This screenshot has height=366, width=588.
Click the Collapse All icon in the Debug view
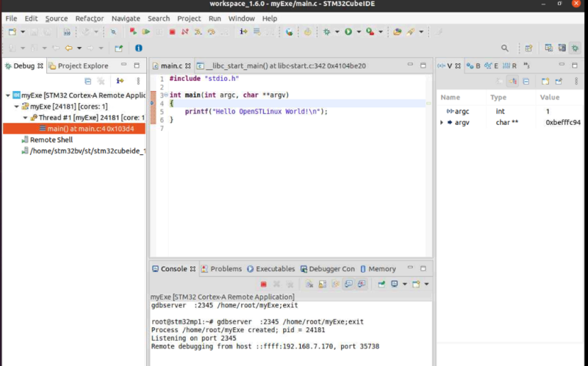click(87, 81)
